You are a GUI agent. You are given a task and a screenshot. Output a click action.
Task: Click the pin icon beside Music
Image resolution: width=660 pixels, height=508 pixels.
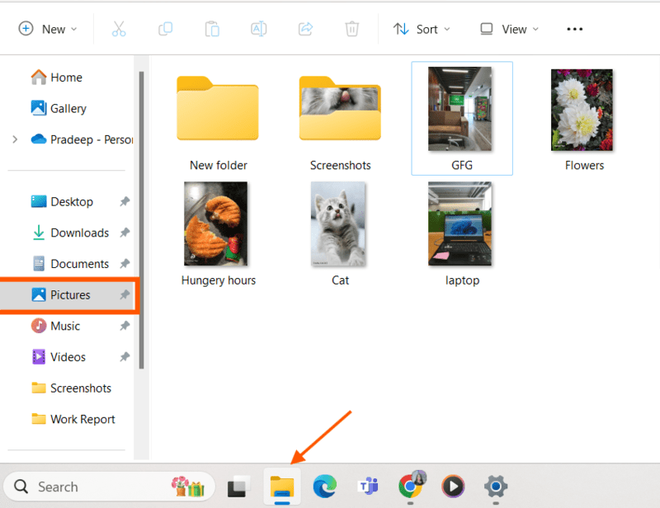pyautogui.click(x=125, y=326)
